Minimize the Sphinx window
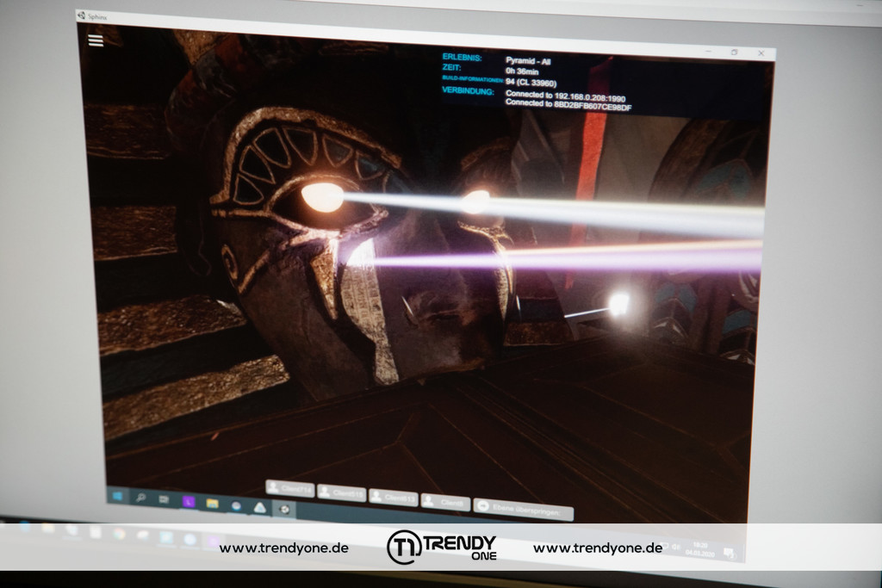 [x=708, y=51]
